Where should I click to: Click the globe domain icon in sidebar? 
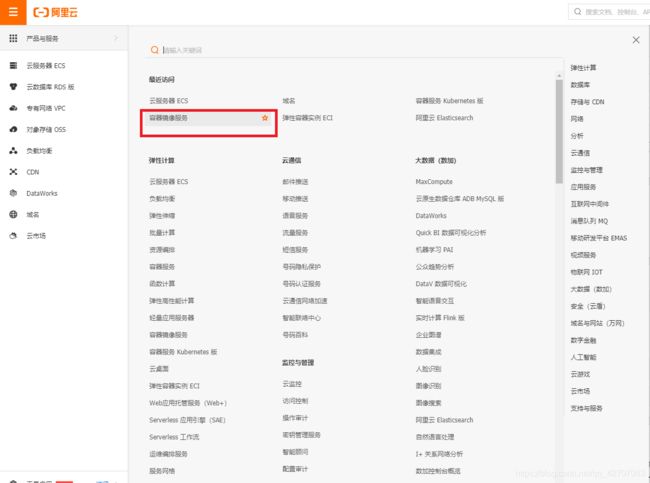point(13,214)
